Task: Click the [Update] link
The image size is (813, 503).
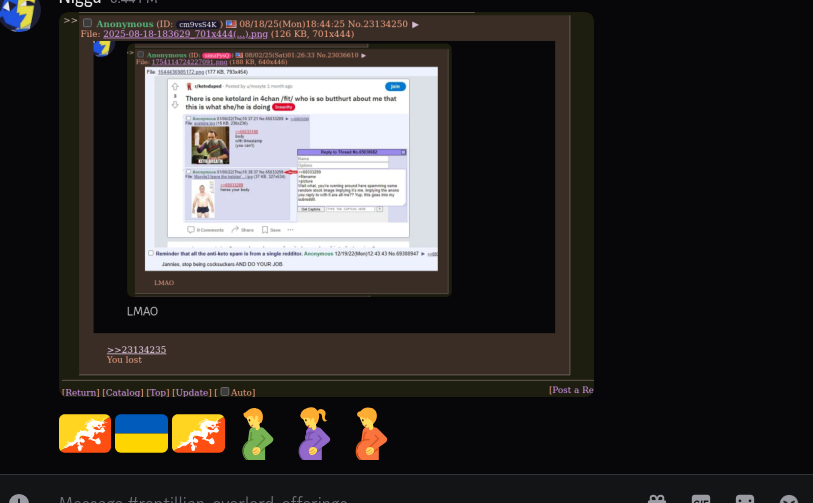Action: click(192, 393)
